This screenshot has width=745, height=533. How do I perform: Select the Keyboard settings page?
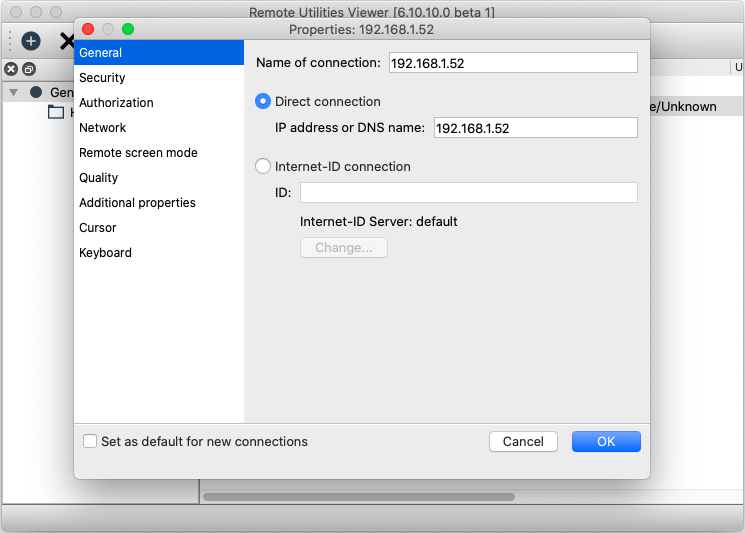point(105,252)
